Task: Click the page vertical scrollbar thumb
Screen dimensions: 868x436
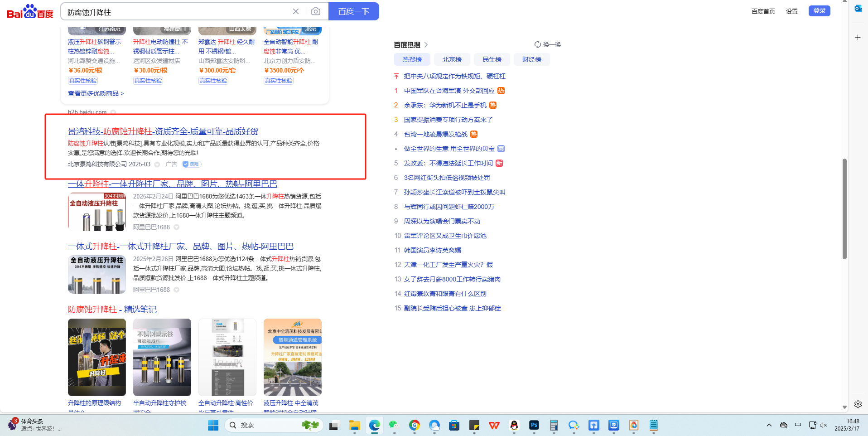Action: click(x=844, y=208)
